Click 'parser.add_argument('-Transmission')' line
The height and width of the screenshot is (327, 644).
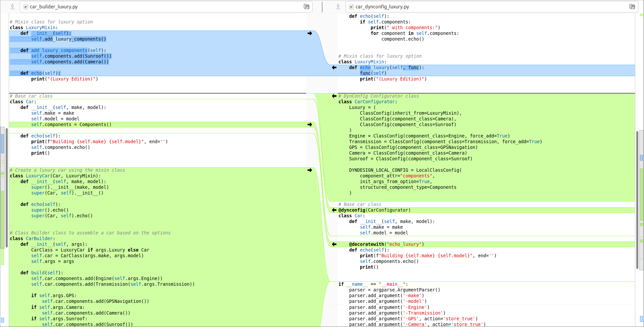pyautogui.click(x=397, y=313)
